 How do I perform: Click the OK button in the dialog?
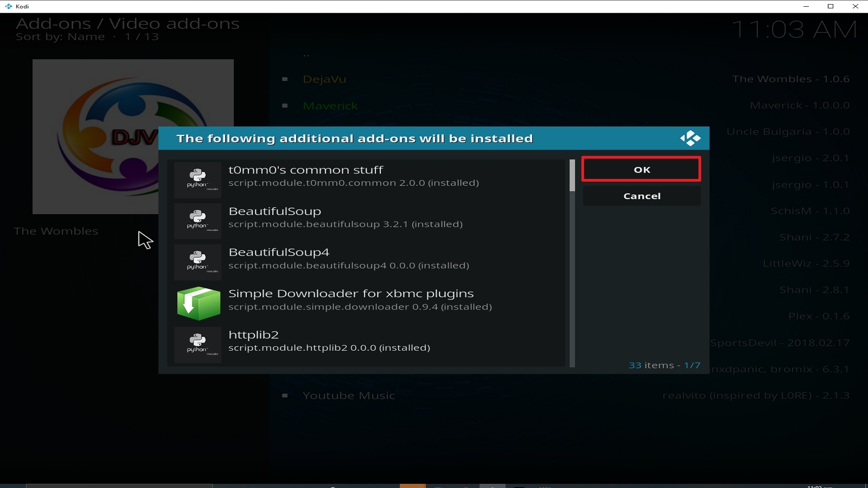tap(641, 169)
